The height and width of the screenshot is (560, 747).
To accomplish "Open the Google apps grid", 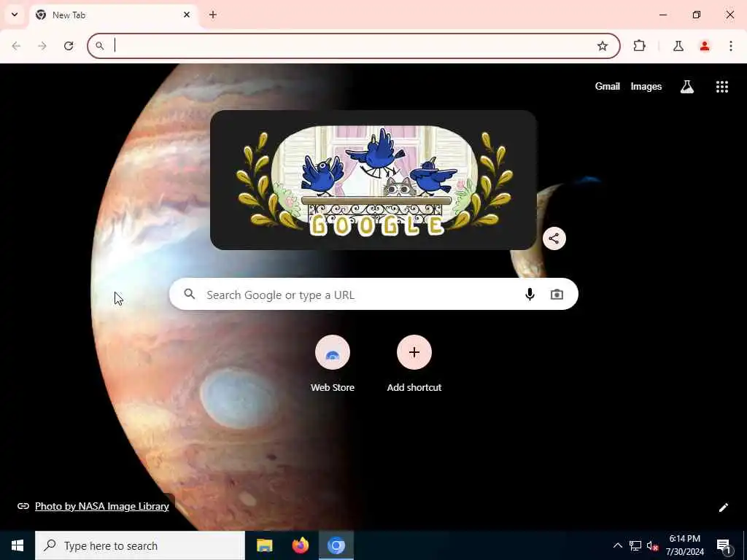I will pos(721,86).
